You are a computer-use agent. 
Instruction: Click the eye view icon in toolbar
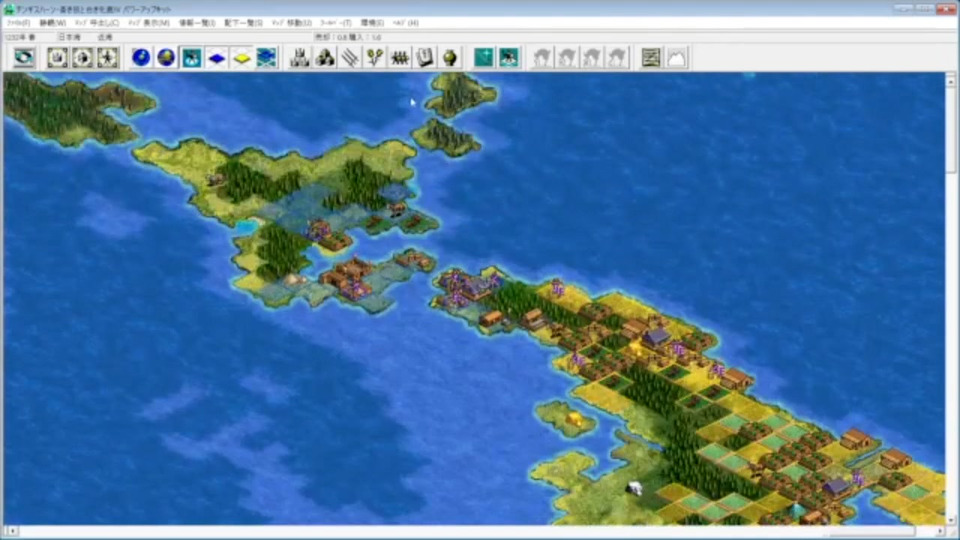pos(24,58)
